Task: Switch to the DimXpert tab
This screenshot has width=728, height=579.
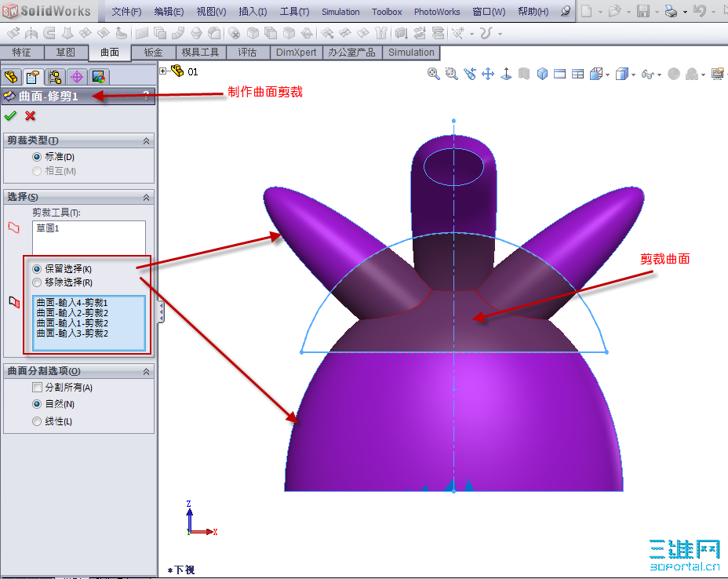Action: (297, 53)
